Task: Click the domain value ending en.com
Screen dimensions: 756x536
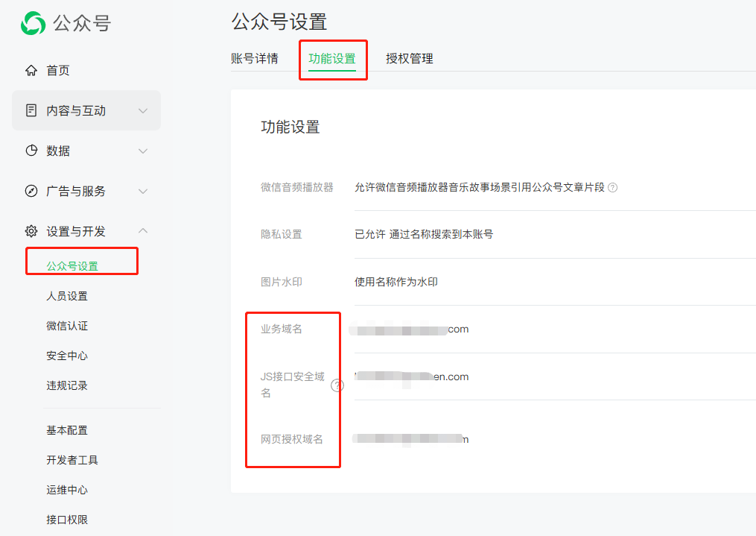Action: point(411,376)
